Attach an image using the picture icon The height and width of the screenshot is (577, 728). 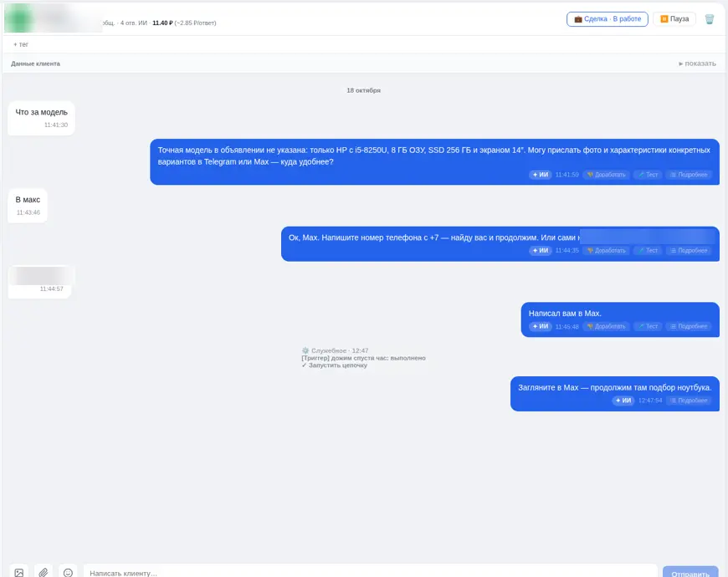click(x=18, y=573)
